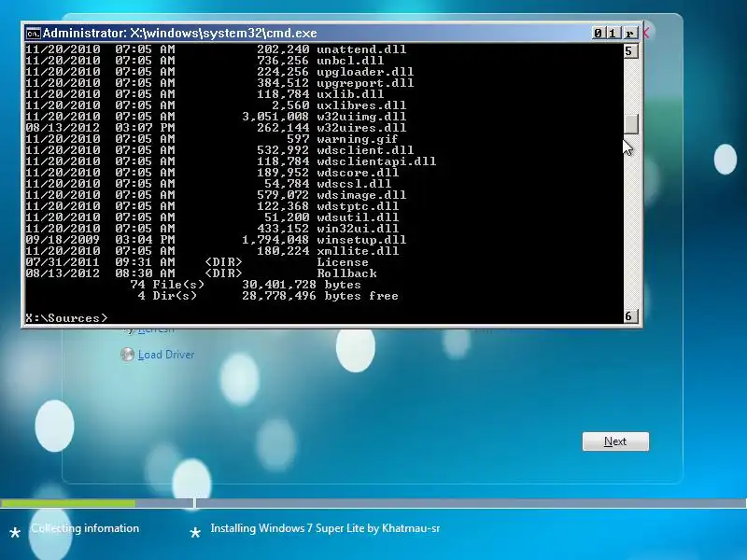Select the uxlib.dll line

coord(204,94)
